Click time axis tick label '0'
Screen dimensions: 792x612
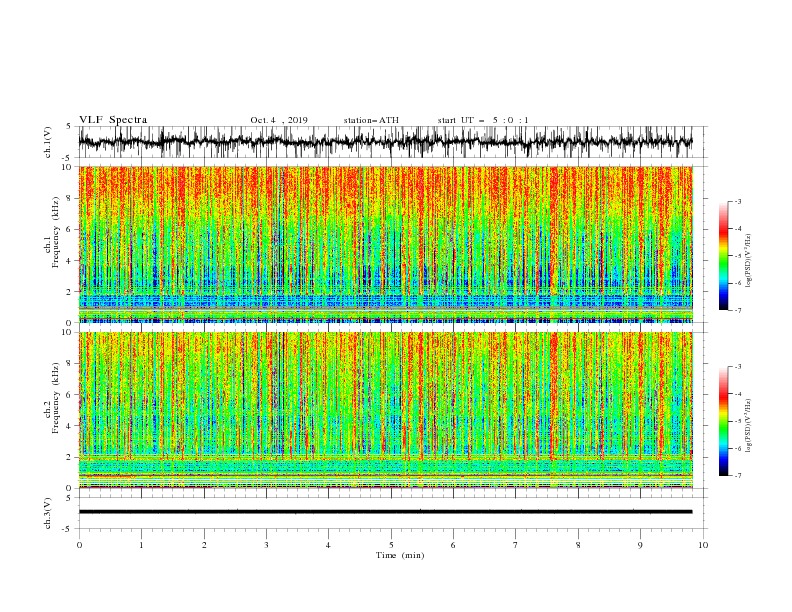point(79,545)
